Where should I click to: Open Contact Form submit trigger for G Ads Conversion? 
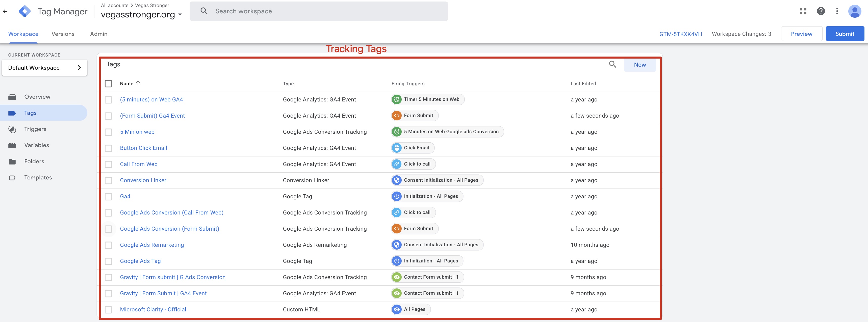click(x=428, y=277)
